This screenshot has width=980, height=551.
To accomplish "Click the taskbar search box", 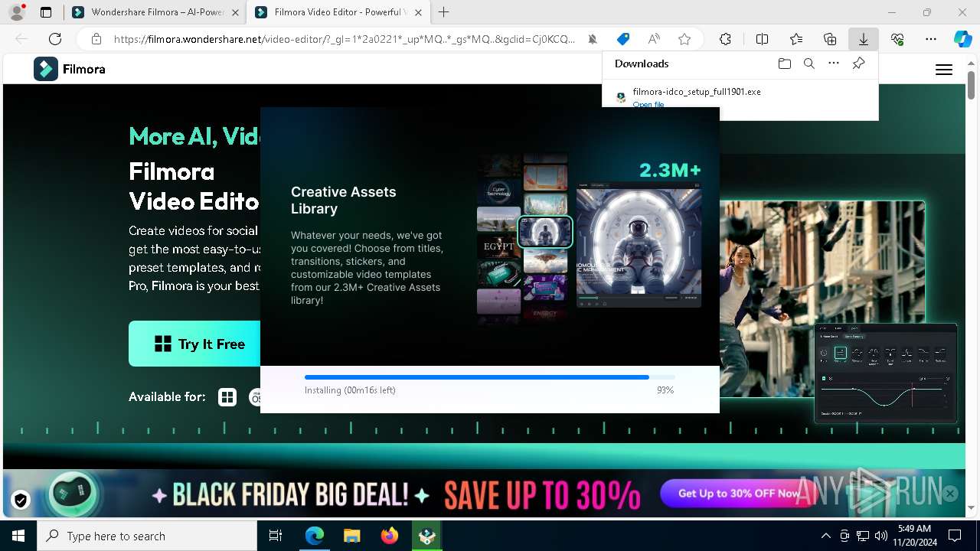I will (147, 536).
